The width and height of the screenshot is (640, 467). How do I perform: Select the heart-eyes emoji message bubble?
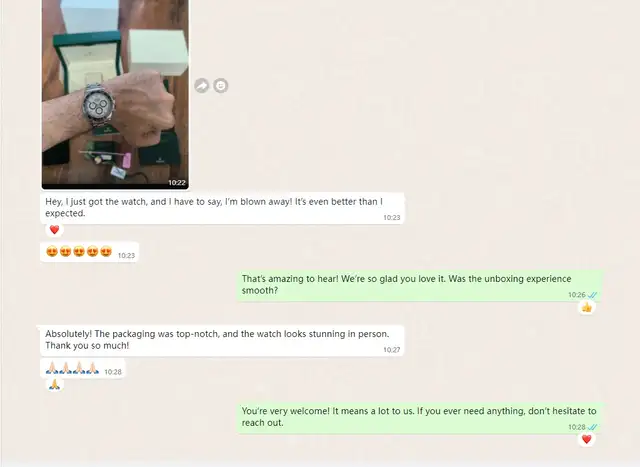tap(89, 252)
